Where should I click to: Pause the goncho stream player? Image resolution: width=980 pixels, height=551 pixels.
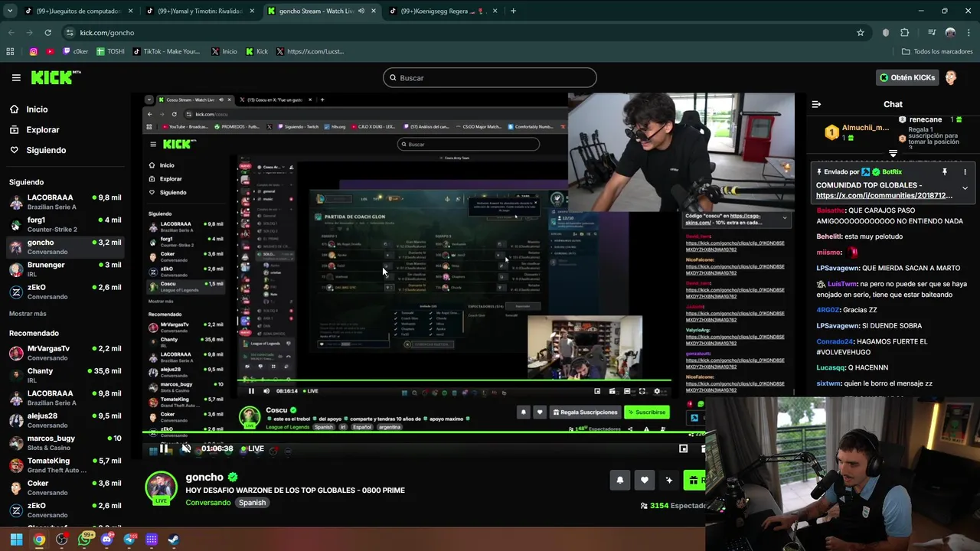(x=165, y=449)
